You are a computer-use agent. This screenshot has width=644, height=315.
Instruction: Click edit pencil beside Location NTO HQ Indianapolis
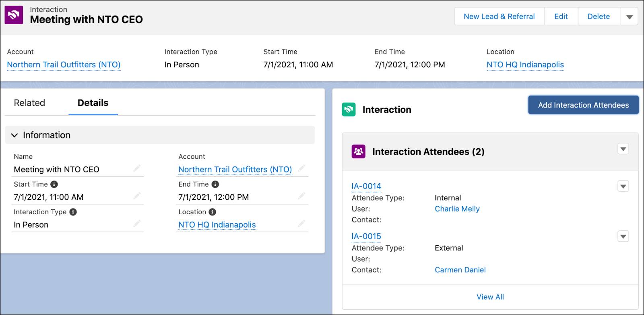click(x=301, y=223)
